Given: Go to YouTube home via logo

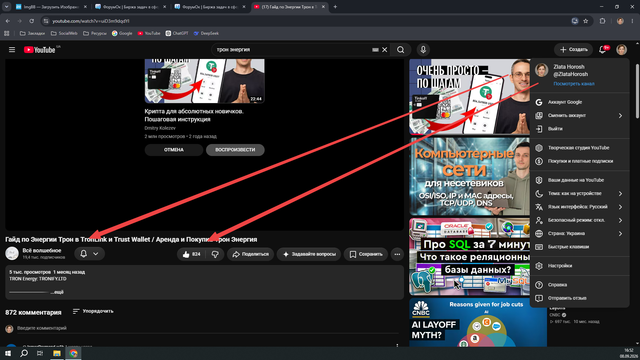Looking at the screenshot, I should (40, 50).
